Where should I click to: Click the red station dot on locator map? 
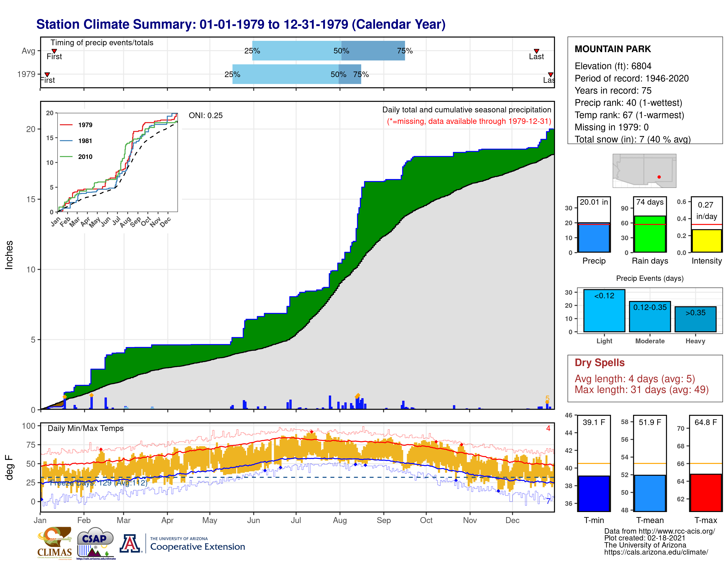click(x=659, y=177)
